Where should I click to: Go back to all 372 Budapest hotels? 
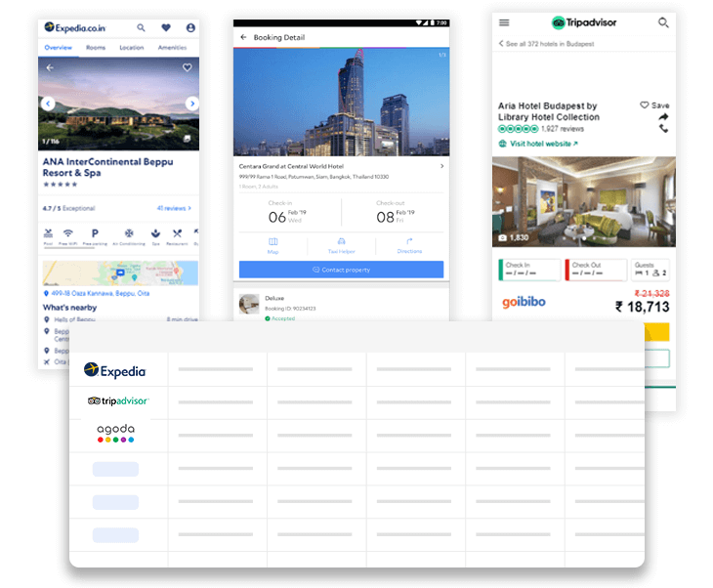click(x=546, y=44)
